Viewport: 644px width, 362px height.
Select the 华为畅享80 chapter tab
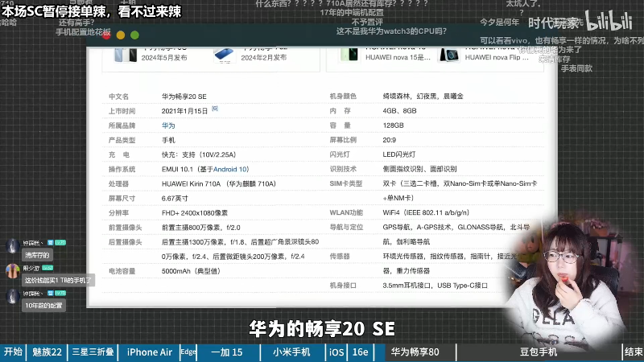click(415, 352)
